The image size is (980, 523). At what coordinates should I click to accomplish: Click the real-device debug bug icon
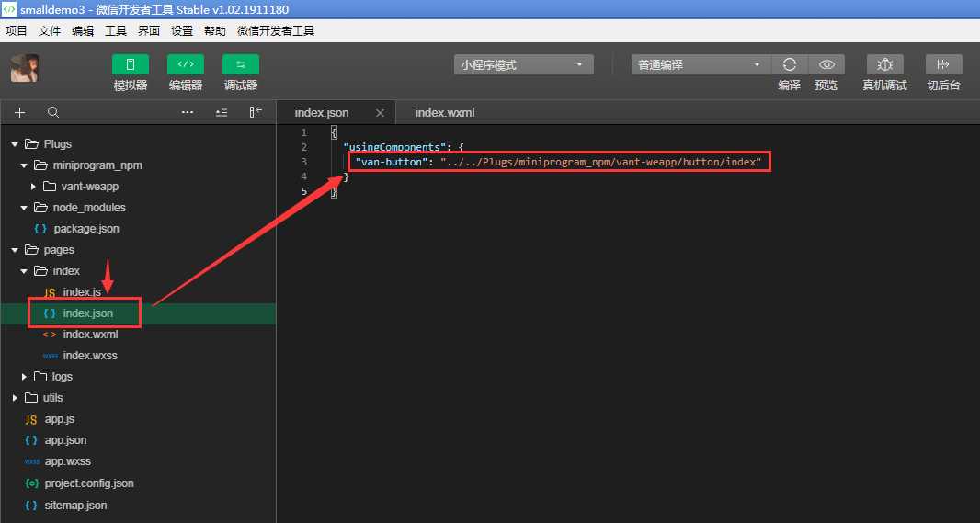884,64
